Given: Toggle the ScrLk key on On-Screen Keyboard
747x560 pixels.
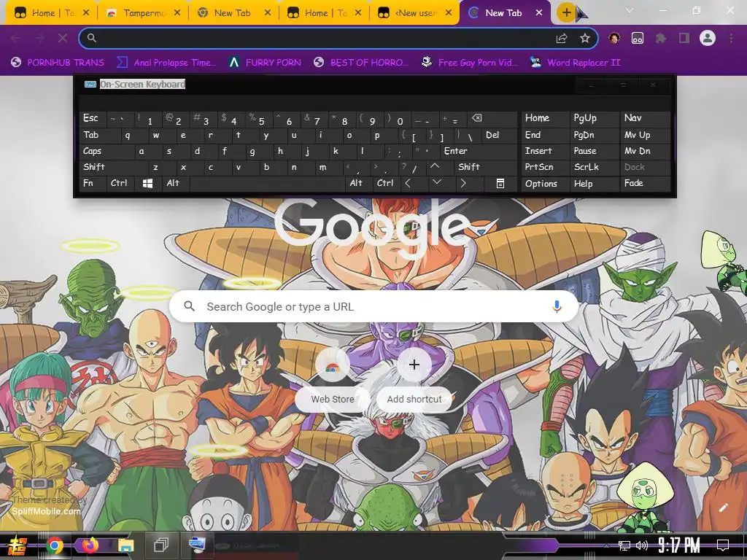Looking at the screenshot, I should click(x=594, y=167).
